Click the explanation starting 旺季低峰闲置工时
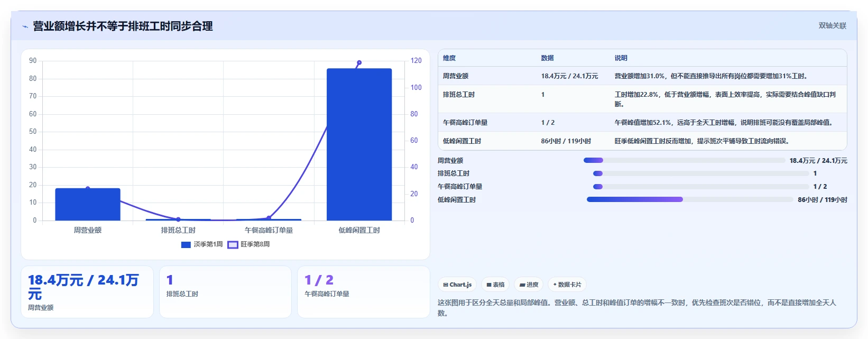This screenshot has width=868, height=339. pyautogui.click(x=701, y=141)
